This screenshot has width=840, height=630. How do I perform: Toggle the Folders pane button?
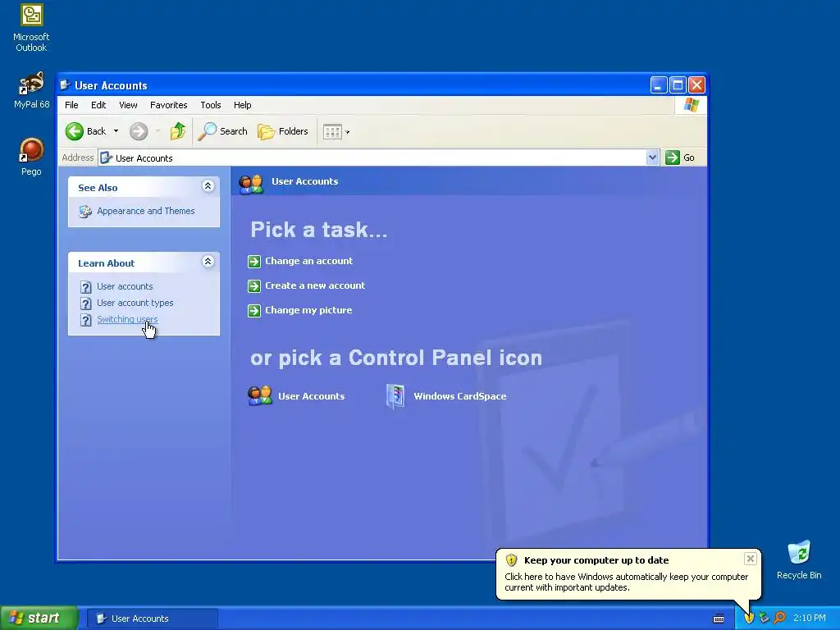click(x=283, y=131)
